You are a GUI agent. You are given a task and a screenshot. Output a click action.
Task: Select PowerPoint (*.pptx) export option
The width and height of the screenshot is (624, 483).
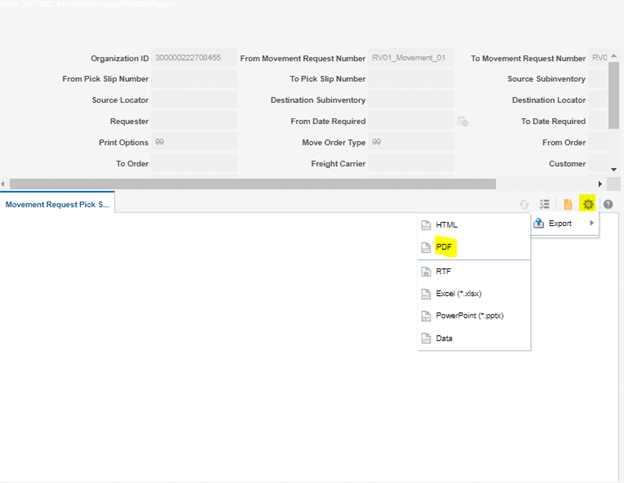click(468, 315)
